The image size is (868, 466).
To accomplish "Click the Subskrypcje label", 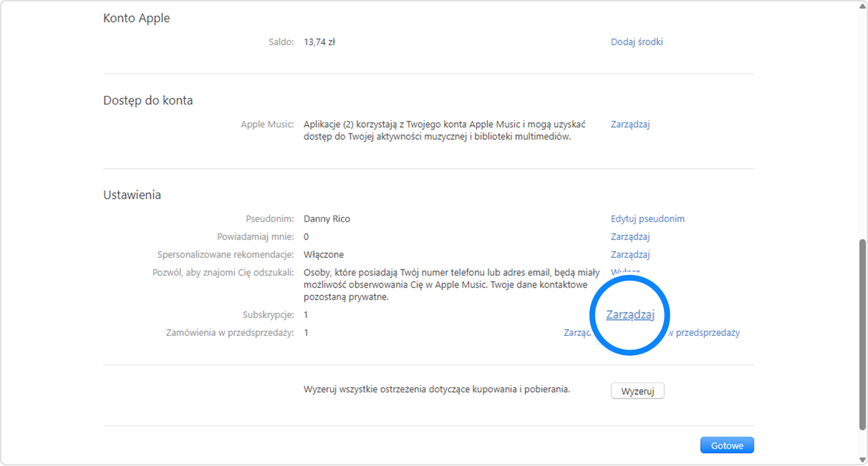I will (x=268, y=315).
